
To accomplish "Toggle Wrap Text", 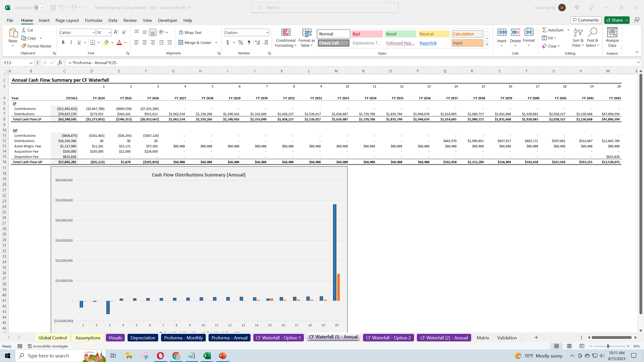I will (190, 32).
